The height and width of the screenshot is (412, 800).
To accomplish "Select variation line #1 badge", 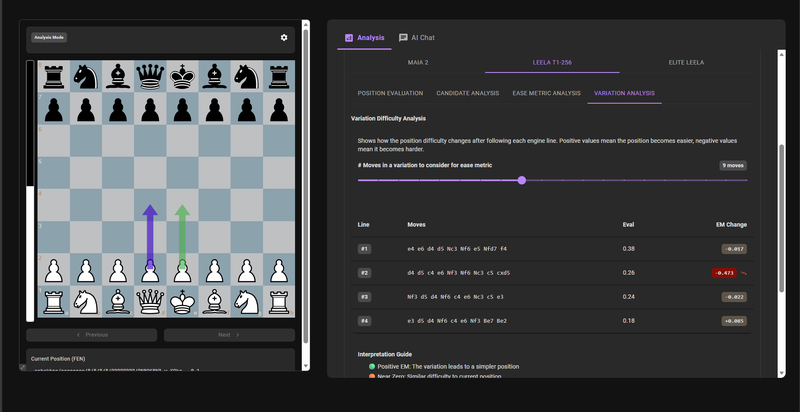I will pyautogui.click(x=365, y=248).
